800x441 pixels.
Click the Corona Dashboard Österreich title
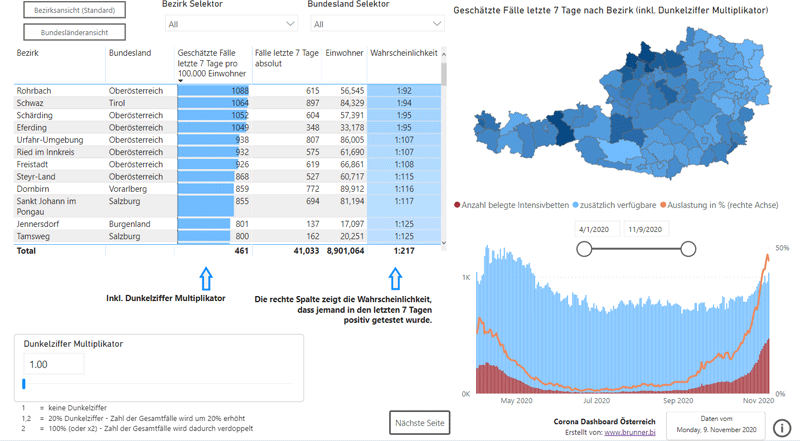pos(604,422)
